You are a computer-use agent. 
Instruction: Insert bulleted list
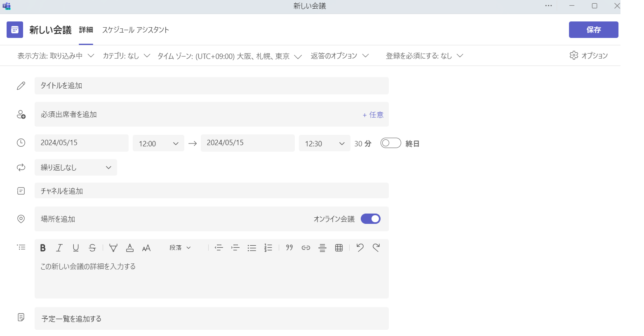252,248
